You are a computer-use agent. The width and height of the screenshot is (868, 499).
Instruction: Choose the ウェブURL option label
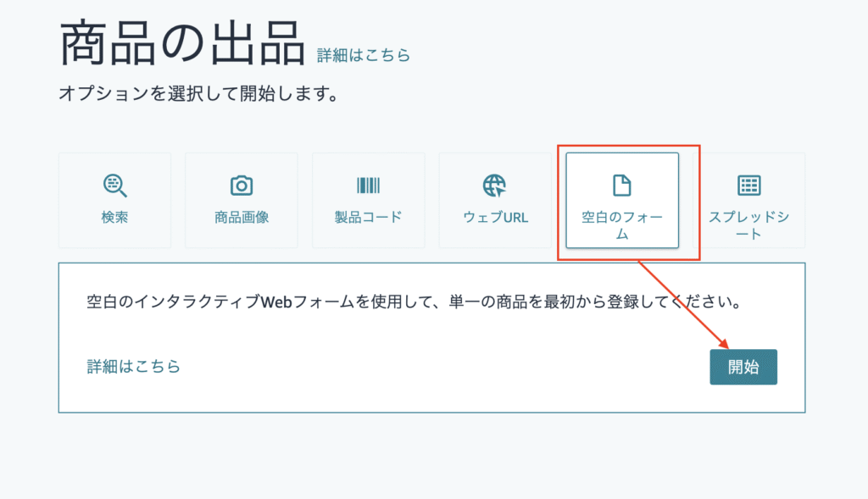(495, 218)
